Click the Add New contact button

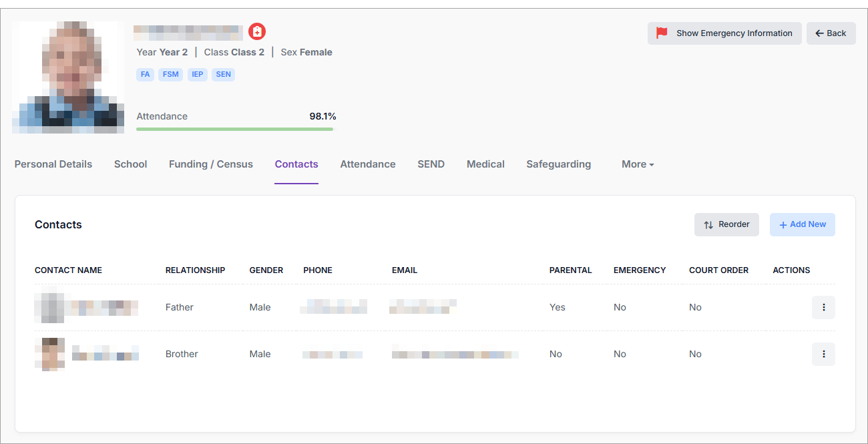(802, 224)
